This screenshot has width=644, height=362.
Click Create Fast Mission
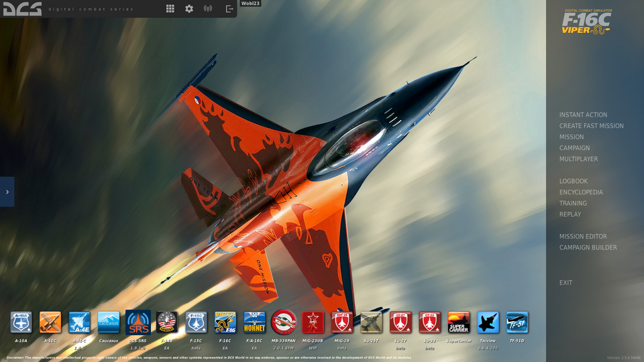click(591, 126)
